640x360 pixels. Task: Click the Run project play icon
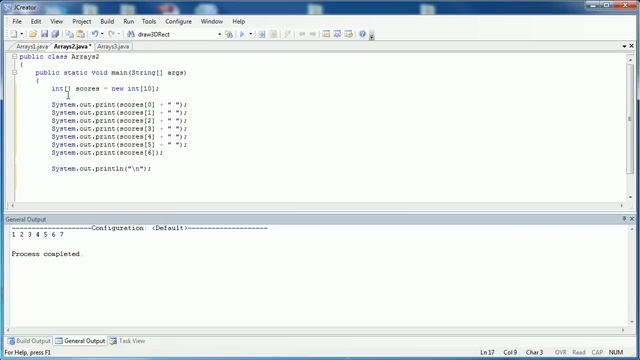pos(242,34)
